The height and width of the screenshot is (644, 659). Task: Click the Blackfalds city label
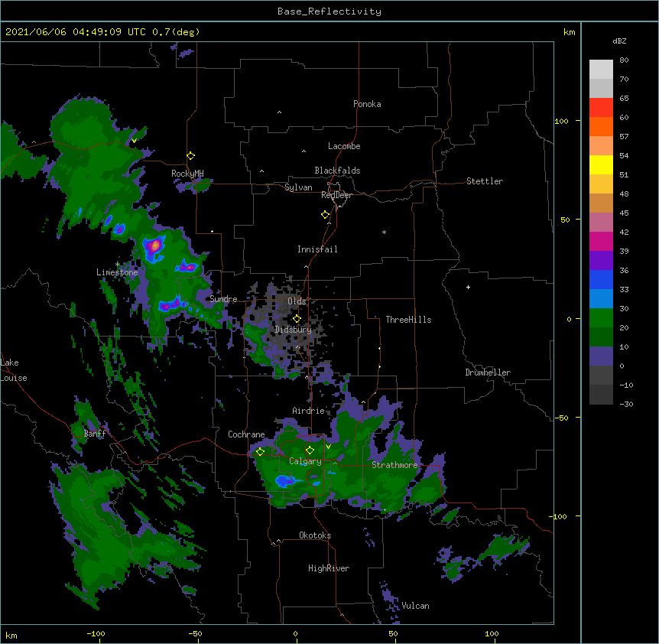click(337, 171)
